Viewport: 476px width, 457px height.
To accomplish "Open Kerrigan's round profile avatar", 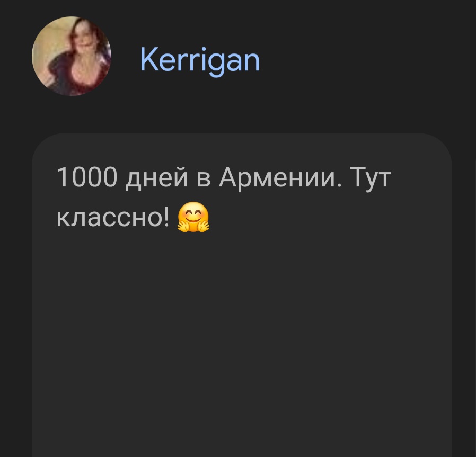I will [72, 56].
